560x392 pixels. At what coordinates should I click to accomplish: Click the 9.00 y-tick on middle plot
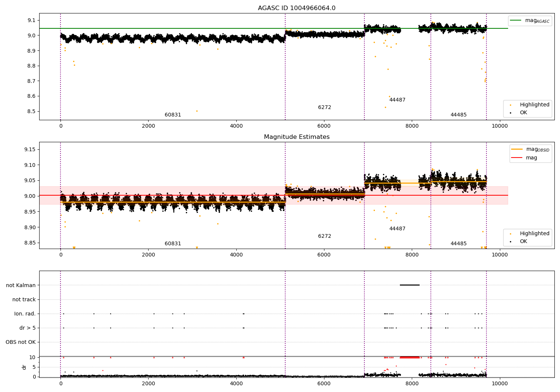click(x=29, y=196)
